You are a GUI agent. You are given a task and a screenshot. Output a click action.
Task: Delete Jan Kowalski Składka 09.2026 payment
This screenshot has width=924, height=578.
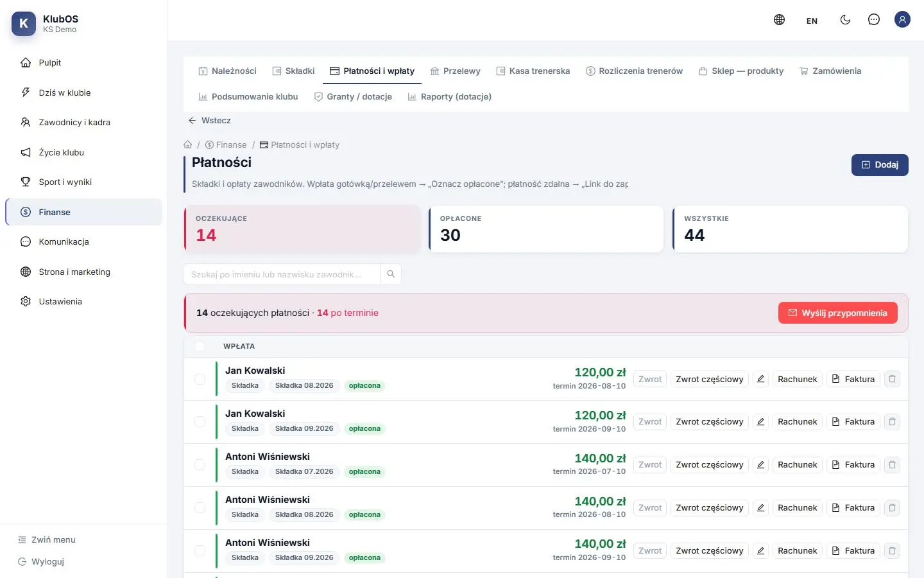pos(892,422)
